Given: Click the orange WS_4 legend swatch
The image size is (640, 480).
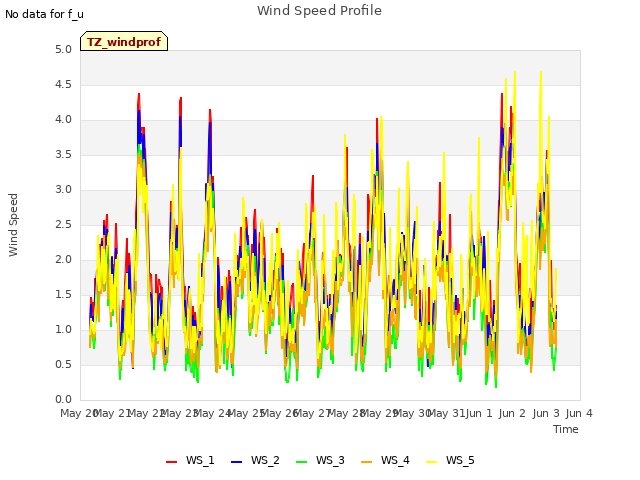Looking at the screenshot, I should pos(367,461).
